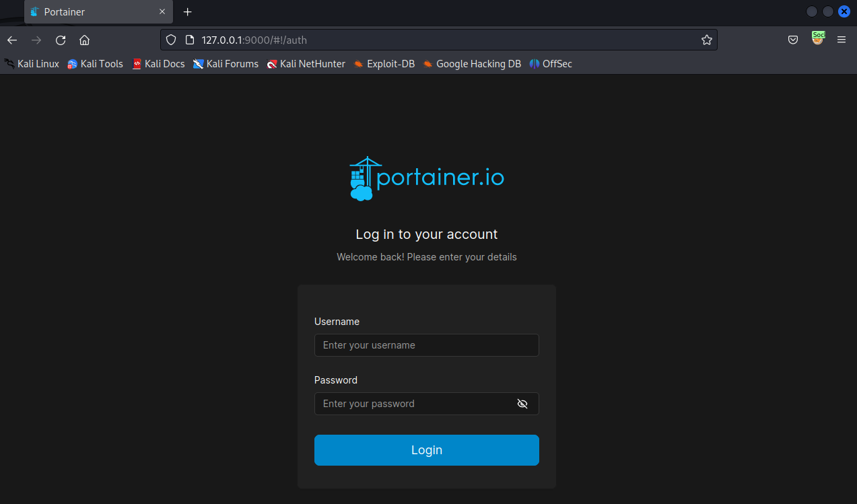Screen dimensions: 857x504
Task: Click the Username label
Action: coord(337,322)
